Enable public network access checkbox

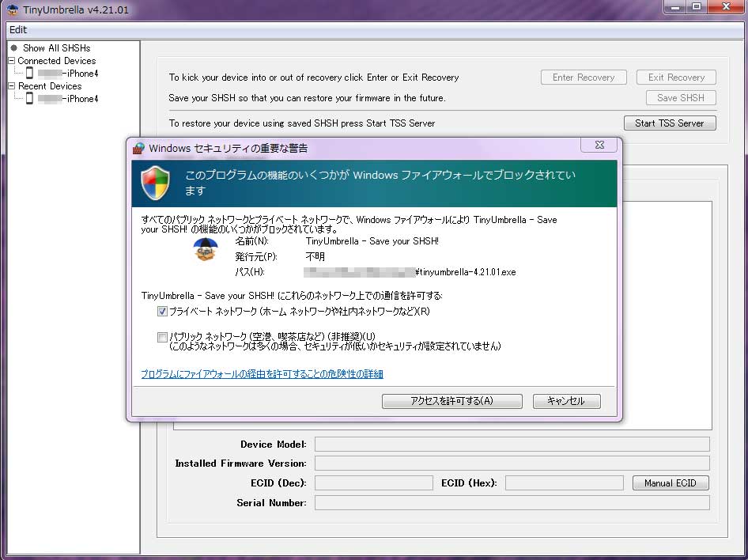pyautogui.click(x=162, y=337)
